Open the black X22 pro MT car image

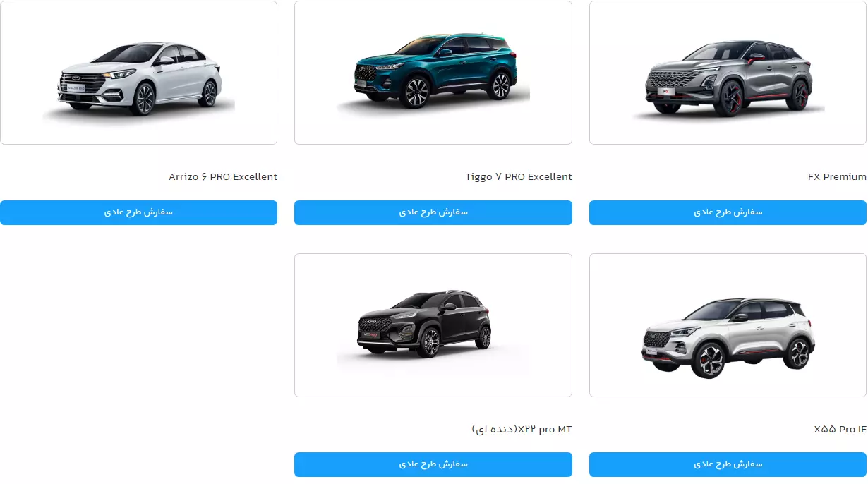tap(433, 325)
